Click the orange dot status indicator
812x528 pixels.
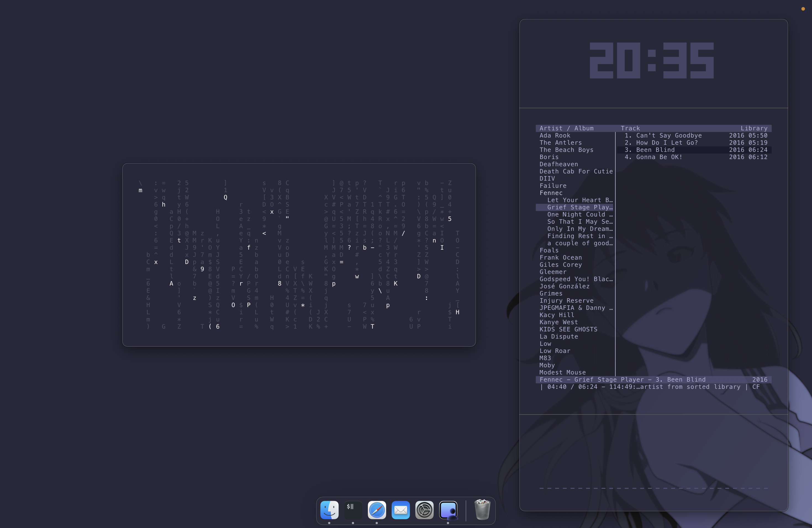[x=803, y=9]
